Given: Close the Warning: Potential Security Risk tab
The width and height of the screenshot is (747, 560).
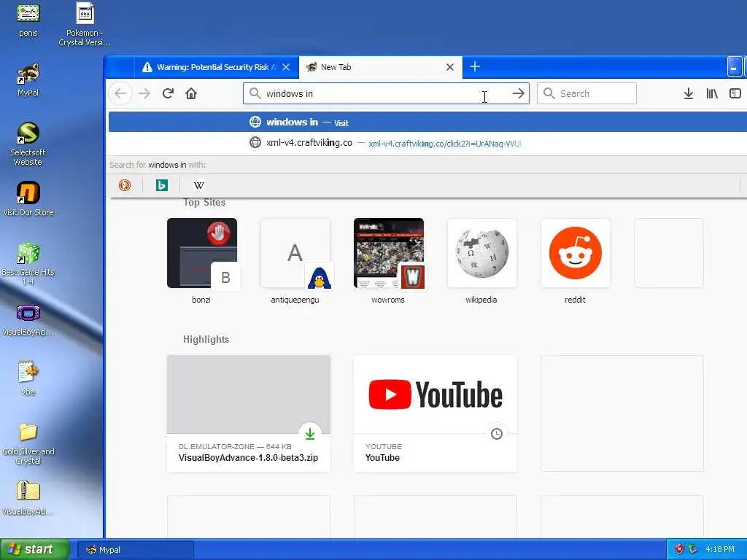Looking at the screenshot, I should coord(286,67).
